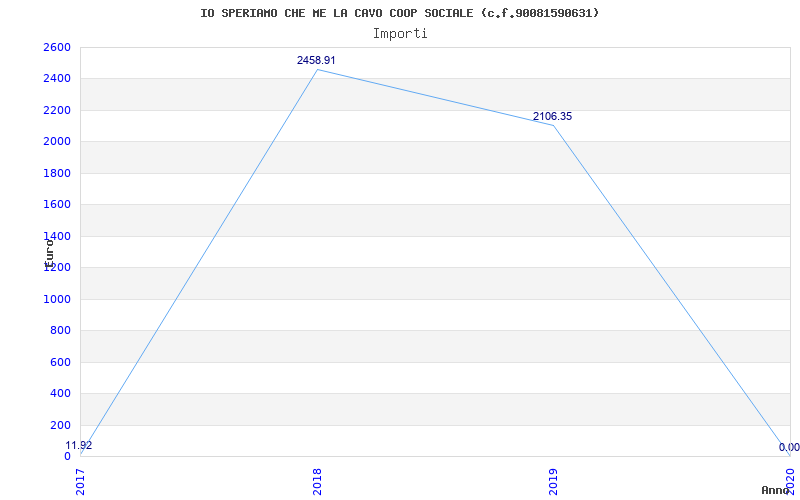Click the 400 y-axis tick label
The image size is (800, 500).
(x=60, y=393)
